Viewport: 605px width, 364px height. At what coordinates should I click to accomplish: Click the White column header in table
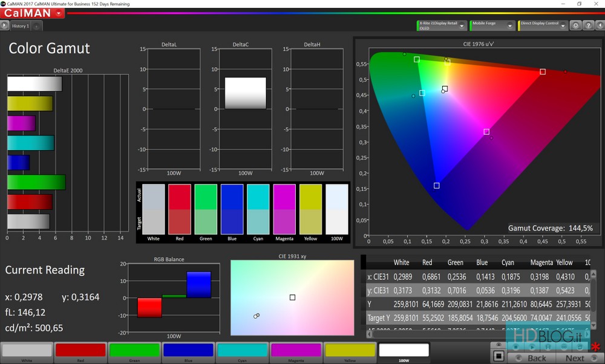pos(401,262)
